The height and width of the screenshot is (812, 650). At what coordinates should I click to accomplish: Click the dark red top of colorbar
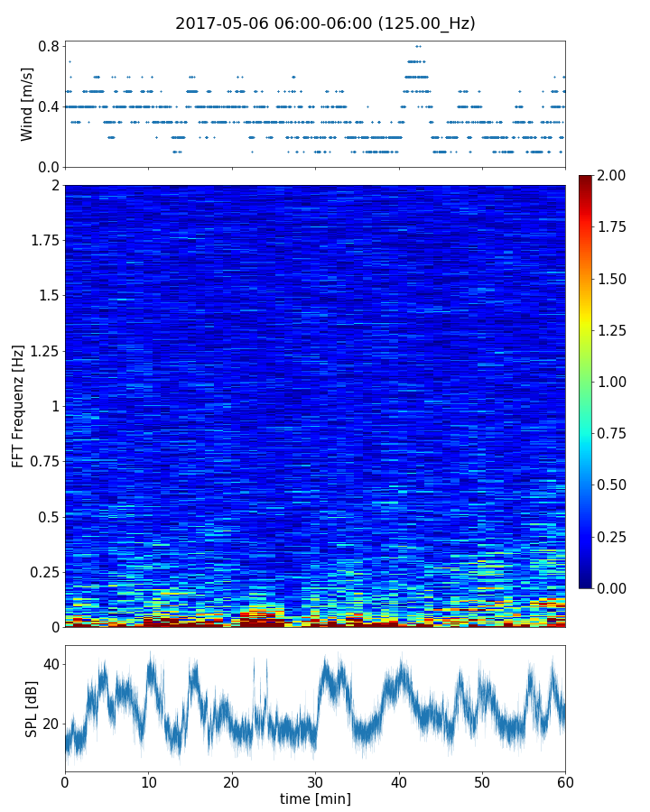[587, 179]
